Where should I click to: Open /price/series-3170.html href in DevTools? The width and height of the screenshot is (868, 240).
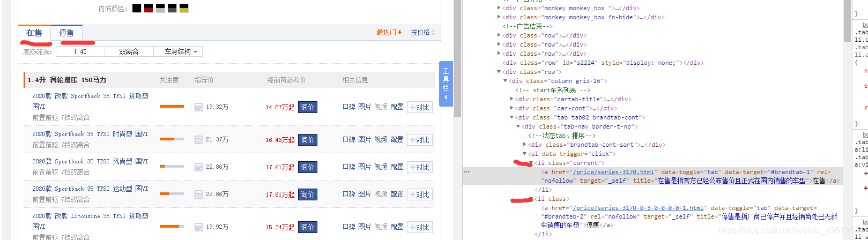click(x=613, y=172)
